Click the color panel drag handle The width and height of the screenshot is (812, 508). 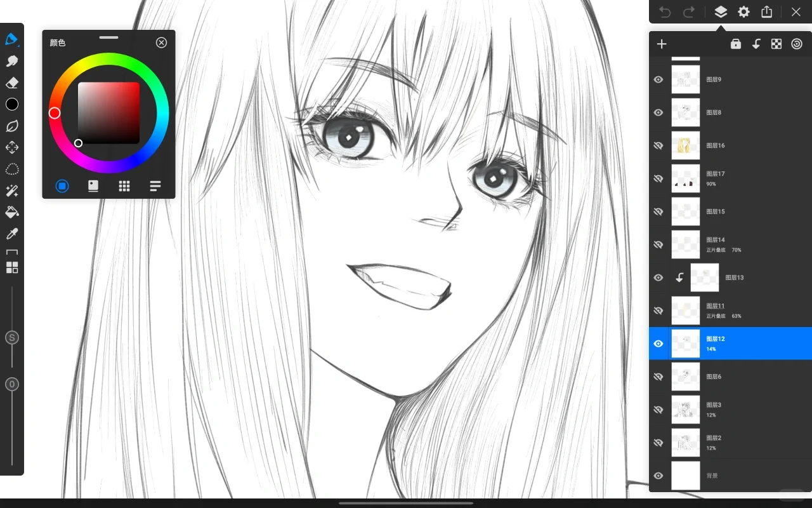point(108,37)
